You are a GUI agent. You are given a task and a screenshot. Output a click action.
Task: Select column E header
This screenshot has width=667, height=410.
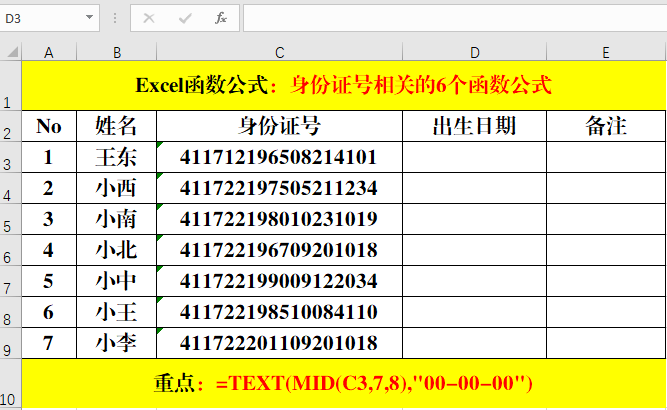(606, 53)
